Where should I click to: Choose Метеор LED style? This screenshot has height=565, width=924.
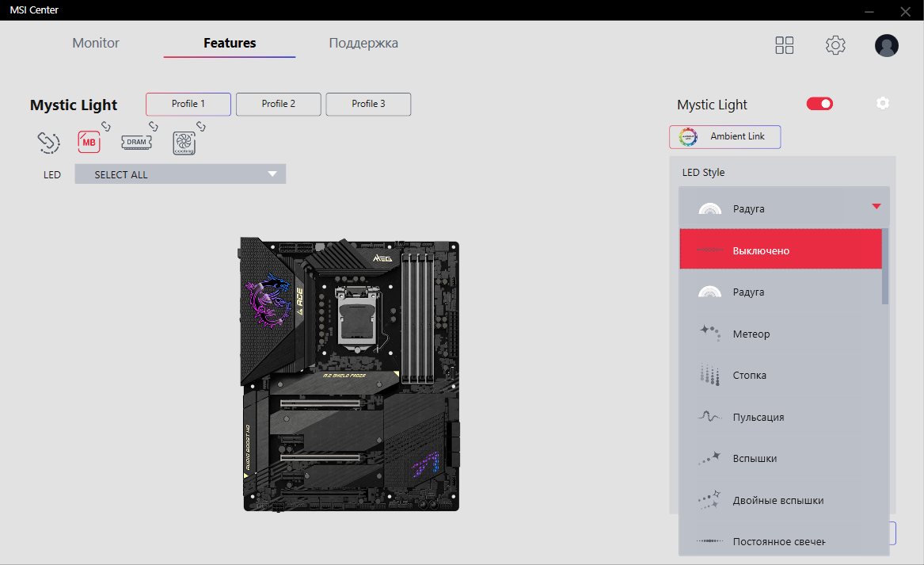tap(781, 334)
